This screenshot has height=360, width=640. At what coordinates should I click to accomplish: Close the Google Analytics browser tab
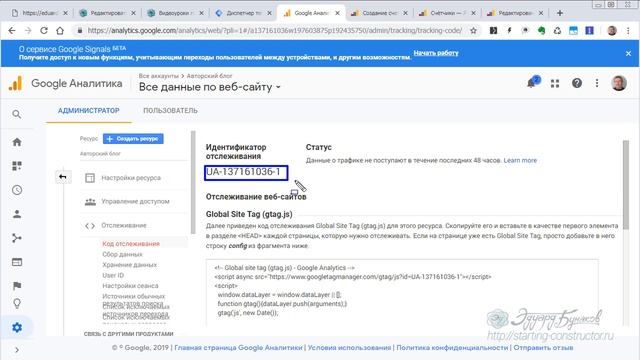point(337,13)
